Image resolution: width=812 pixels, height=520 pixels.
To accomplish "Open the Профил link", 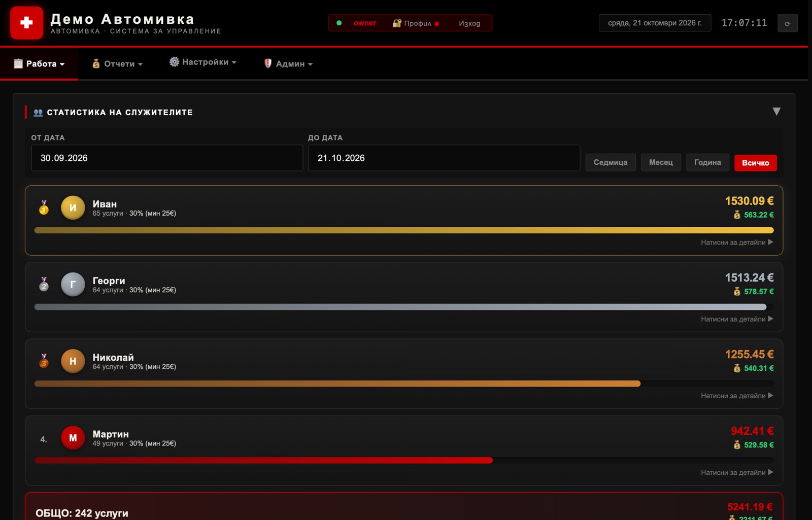I will [416, 23].
